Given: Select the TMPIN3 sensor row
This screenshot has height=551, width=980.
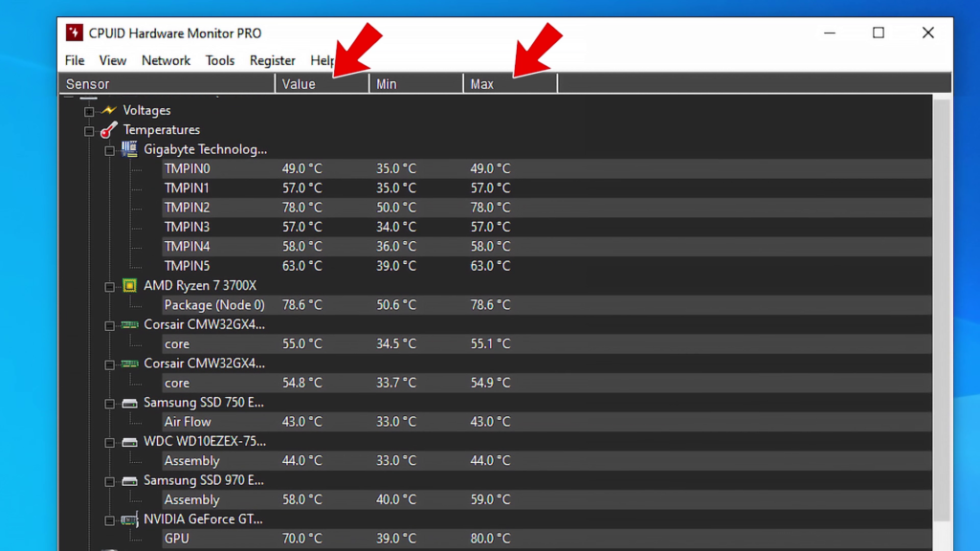Looking at the screenshot, I should [546, 227].
